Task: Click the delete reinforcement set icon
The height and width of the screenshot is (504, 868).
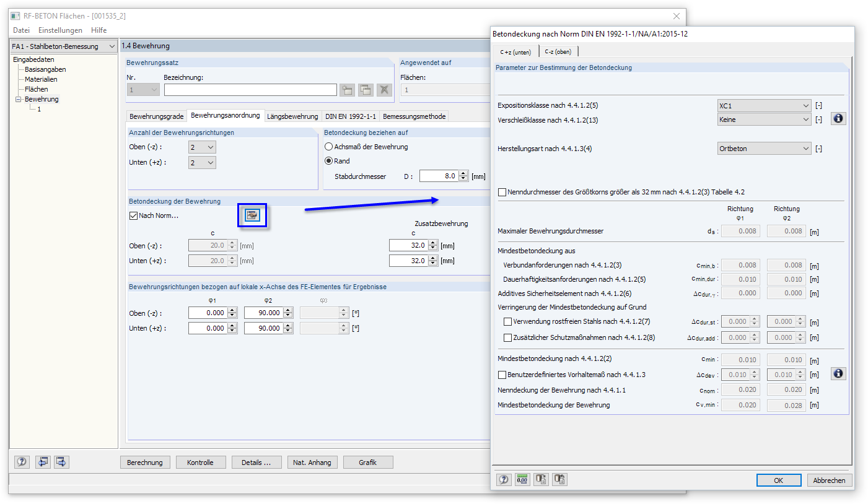Action: pyautogui.click(x=385, y=90)
